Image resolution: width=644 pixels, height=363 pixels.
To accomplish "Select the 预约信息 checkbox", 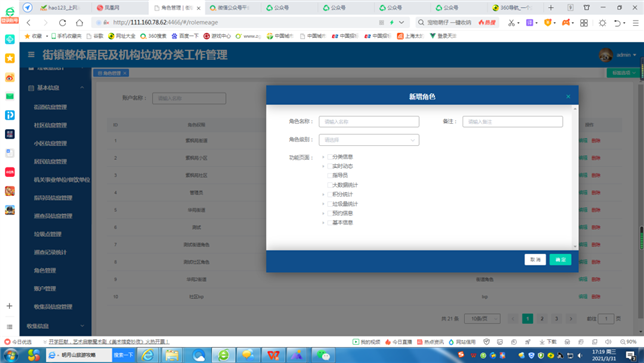I will click(329, 214).
